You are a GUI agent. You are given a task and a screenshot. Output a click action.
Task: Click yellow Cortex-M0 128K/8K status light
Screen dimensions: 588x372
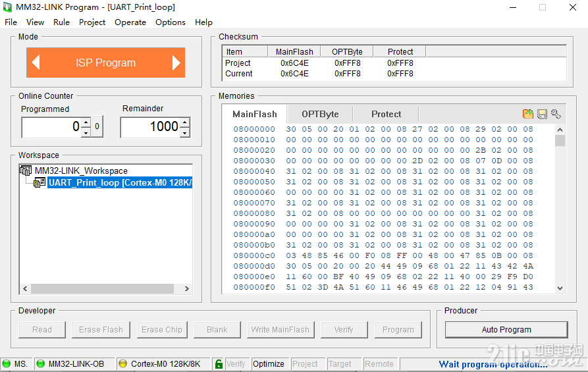click(122, 363)
